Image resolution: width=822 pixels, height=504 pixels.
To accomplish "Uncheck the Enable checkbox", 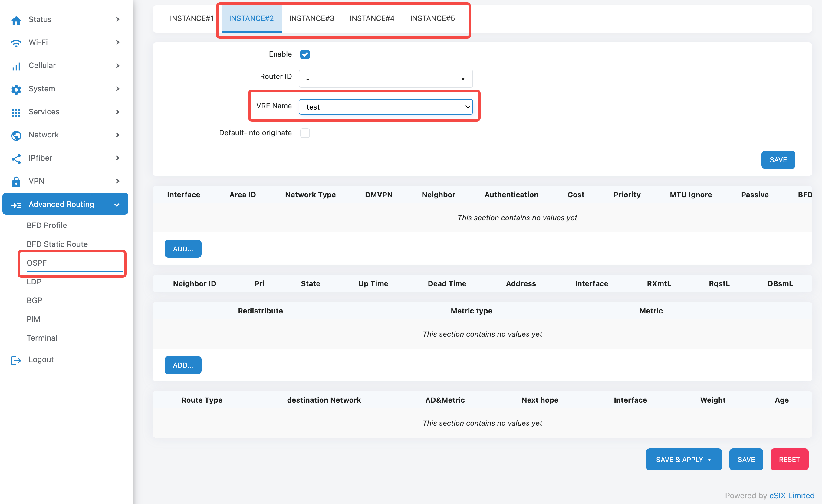I will pyautogui.click(x=304, y=54).
